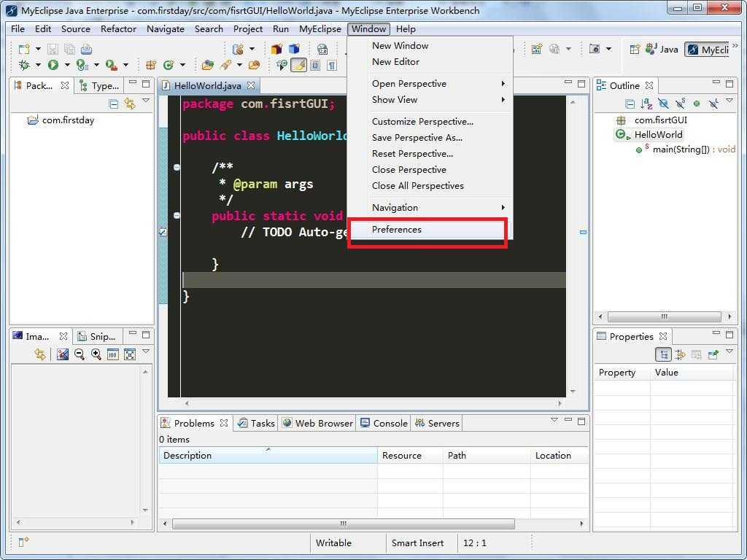747x560 pixels.
Task: Click Link with Editor in Image panel
Action: 40,354
